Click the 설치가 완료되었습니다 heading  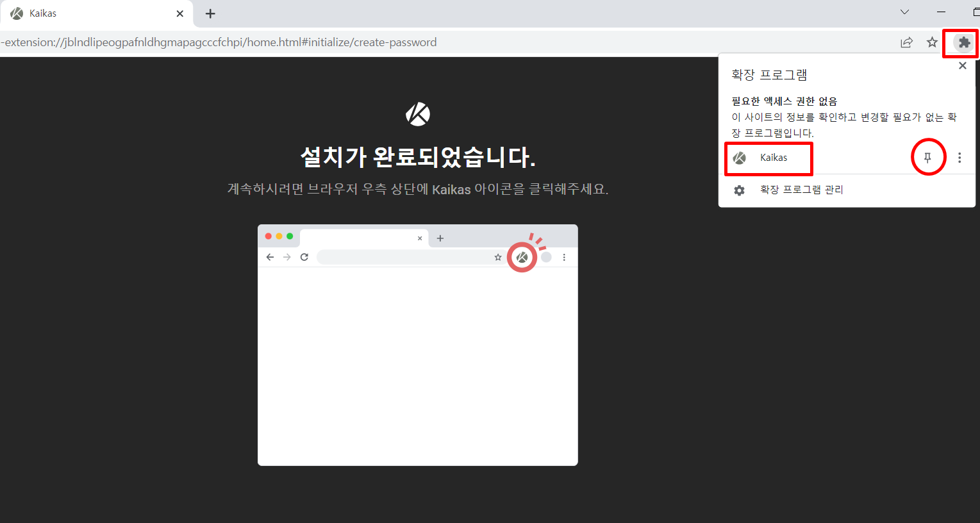[x=418, y=156]
